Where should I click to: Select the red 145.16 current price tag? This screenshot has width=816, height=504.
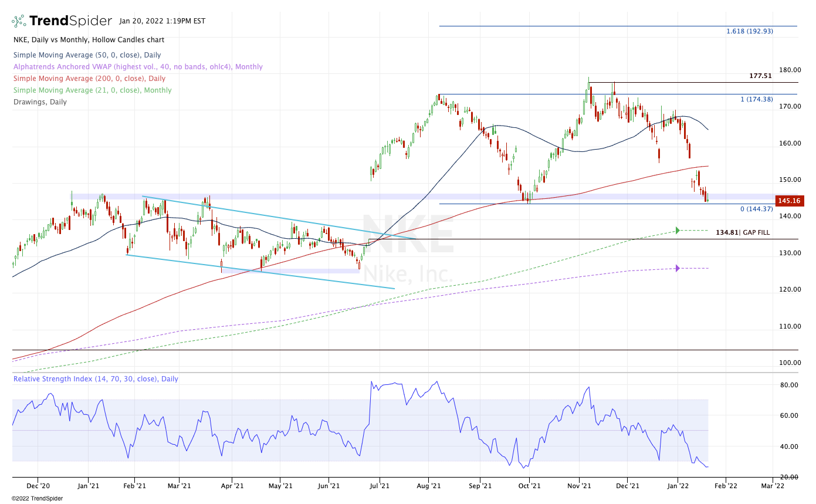click(789, 201)
